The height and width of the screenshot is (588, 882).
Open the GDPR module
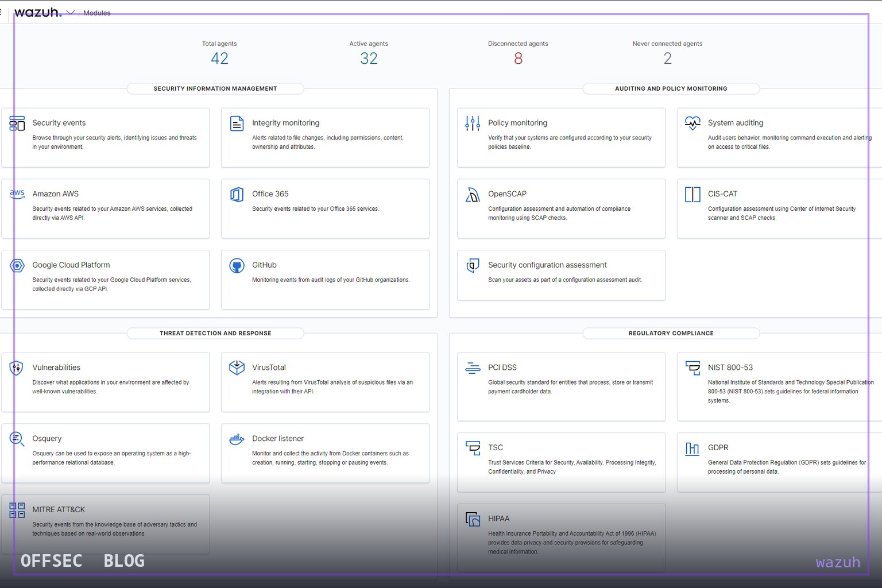[779, 462]
